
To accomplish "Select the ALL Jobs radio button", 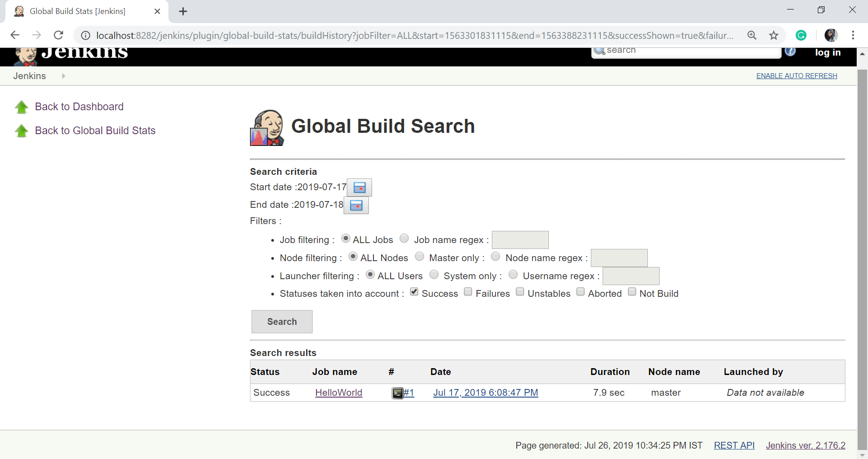I will pos(346,239).
